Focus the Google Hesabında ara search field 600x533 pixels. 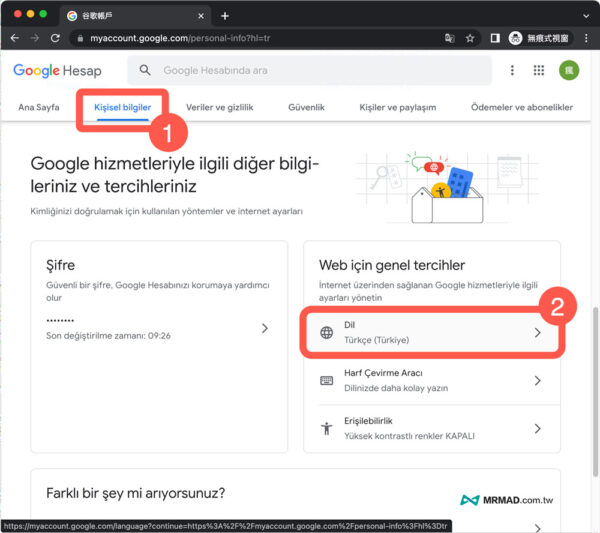tap(309, 70)
